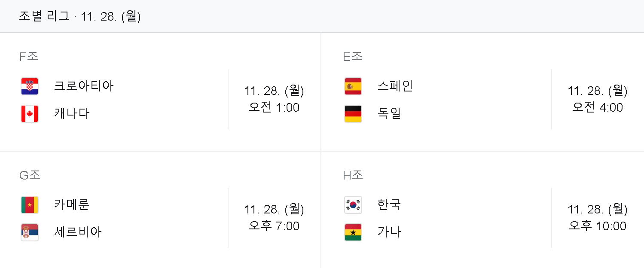Click the Spain flag icon
This screenshot has height=268, width=644.
(x=353, y=86)
